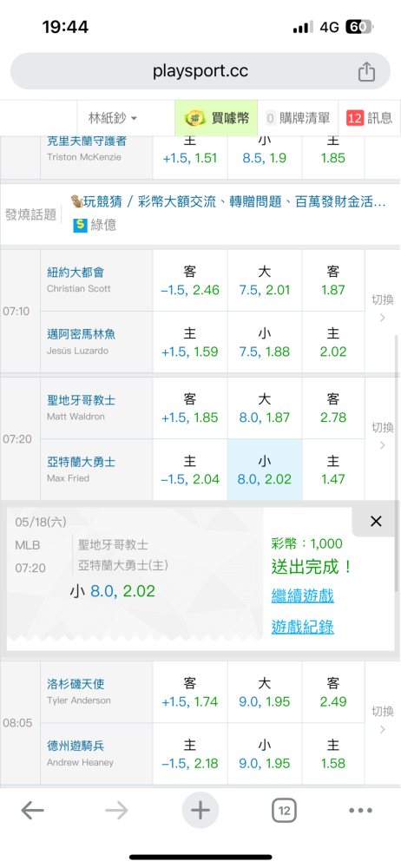401x868 pixels.
Task: Tap pitcher name Tyler Anderson
Action: (x=79, y=700)
